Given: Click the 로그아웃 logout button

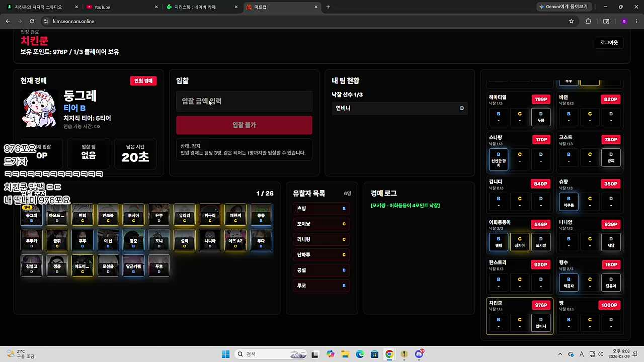Looking at the screenshot, I should (609, 43).
